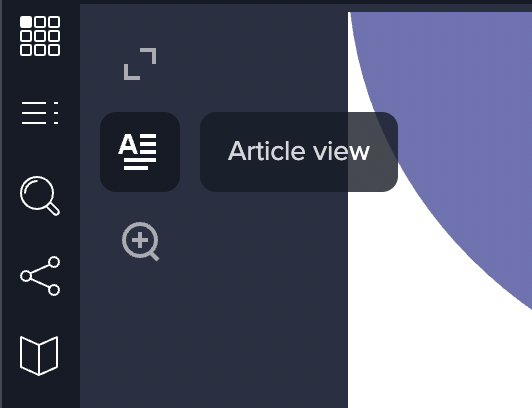The image size is (532, 408).
Task: Open the page thumbnails grid view
Action: [x=40, y=36]
